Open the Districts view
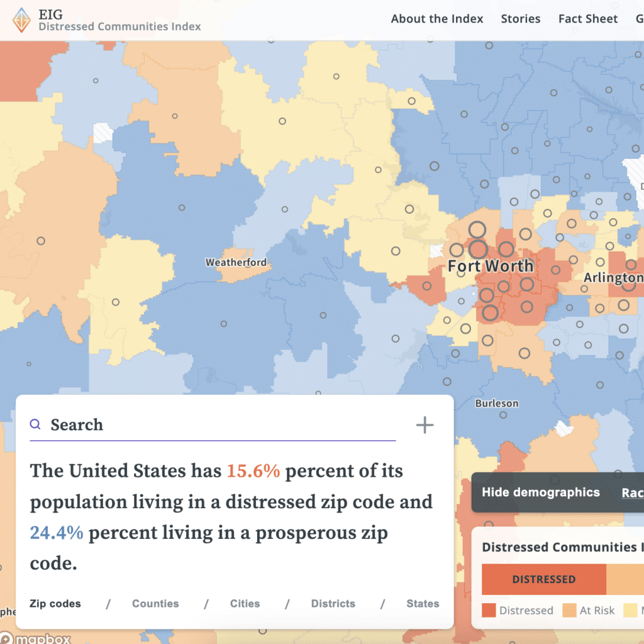The height and width of the screenshot is (644, 644). 333,604
